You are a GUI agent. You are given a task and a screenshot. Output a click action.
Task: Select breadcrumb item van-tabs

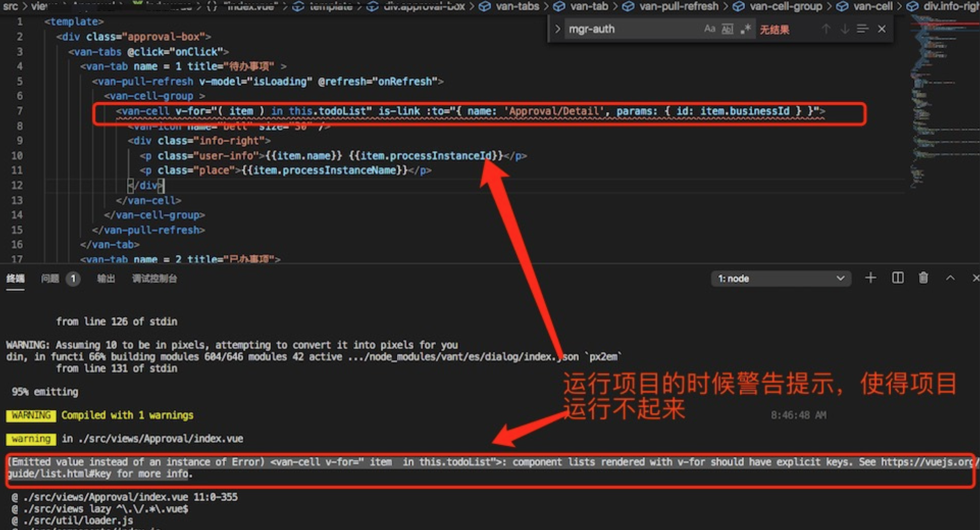517,6
